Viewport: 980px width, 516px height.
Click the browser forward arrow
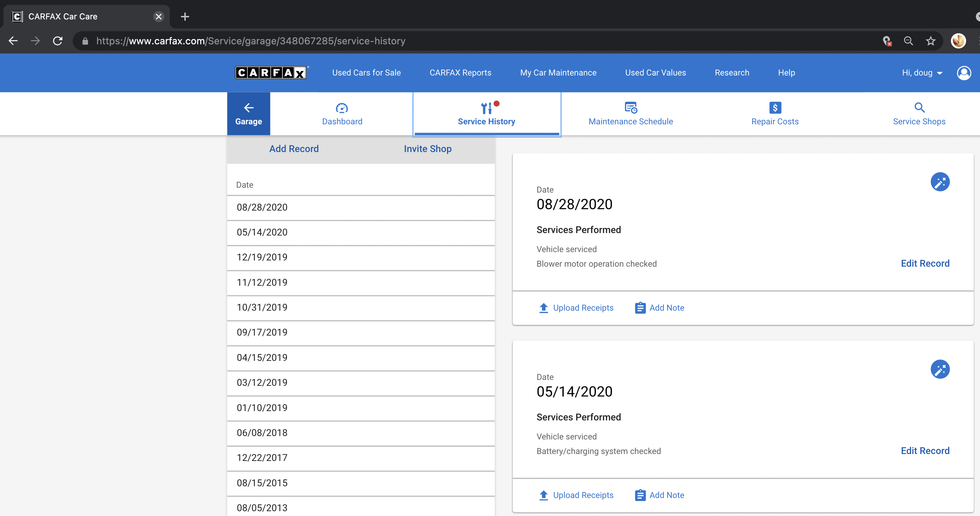[35, 41]
